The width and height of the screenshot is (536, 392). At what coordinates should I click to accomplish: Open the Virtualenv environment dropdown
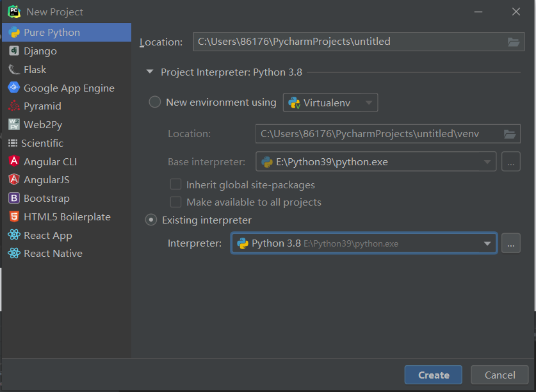pos(330,102)
